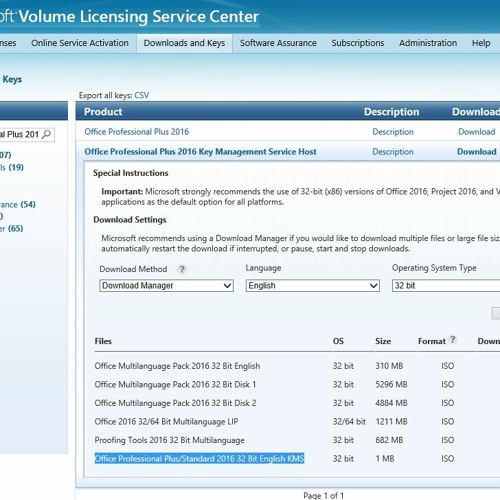The image size is (500, 500).
Task: Click the Size column header
Action: click(383, 341)
